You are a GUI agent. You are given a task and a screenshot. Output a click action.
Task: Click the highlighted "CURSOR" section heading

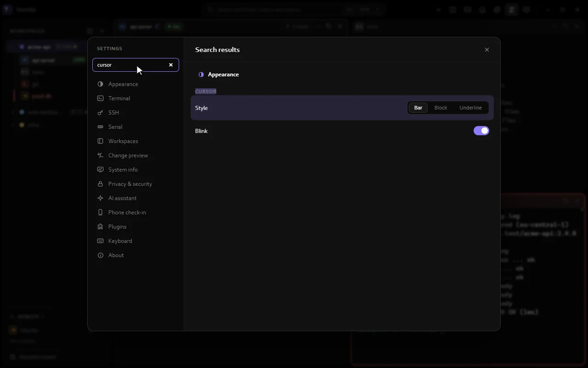click(x=206, y=91)
